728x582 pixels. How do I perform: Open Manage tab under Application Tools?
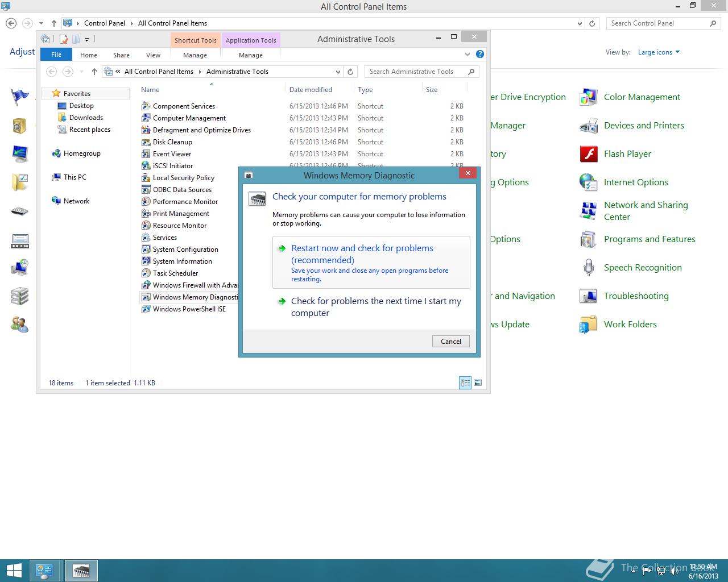[251, 55]
